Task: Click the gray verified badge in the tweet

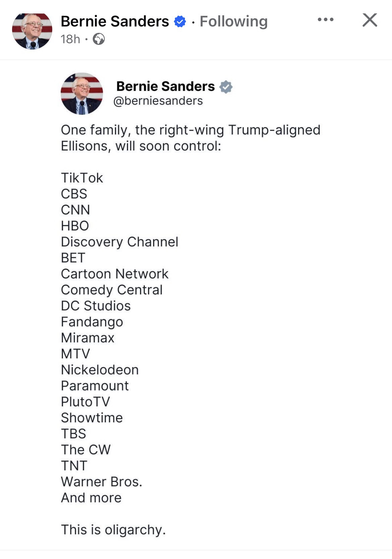Action: (226, 87)
